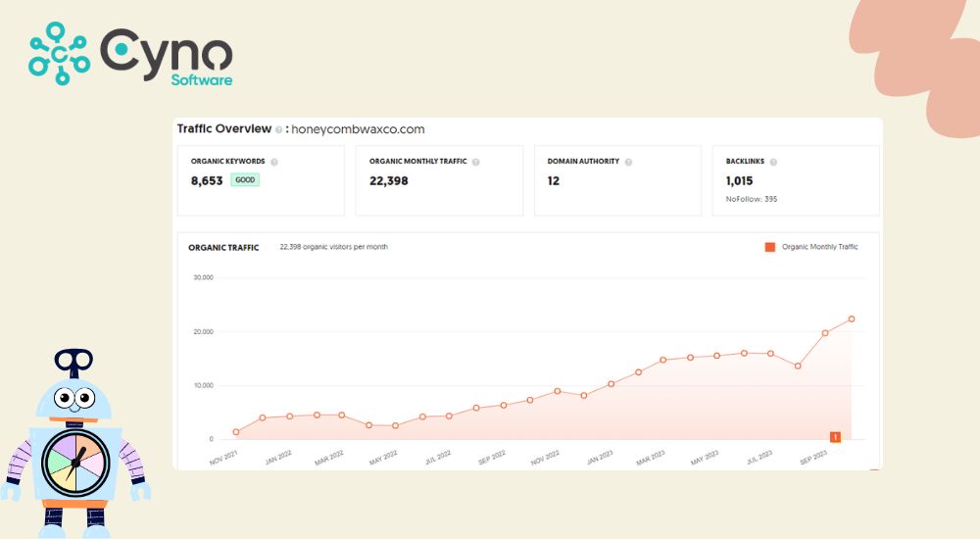
Task: Click the Cyno Software logo
Action: [130, 55]
